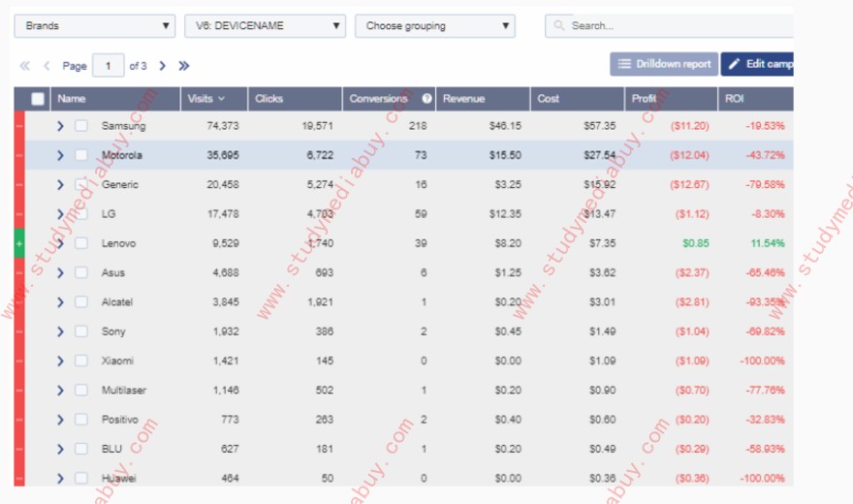Click into the Search field
The width and height of the screenshot is (853, 504).
coord(669,25)
